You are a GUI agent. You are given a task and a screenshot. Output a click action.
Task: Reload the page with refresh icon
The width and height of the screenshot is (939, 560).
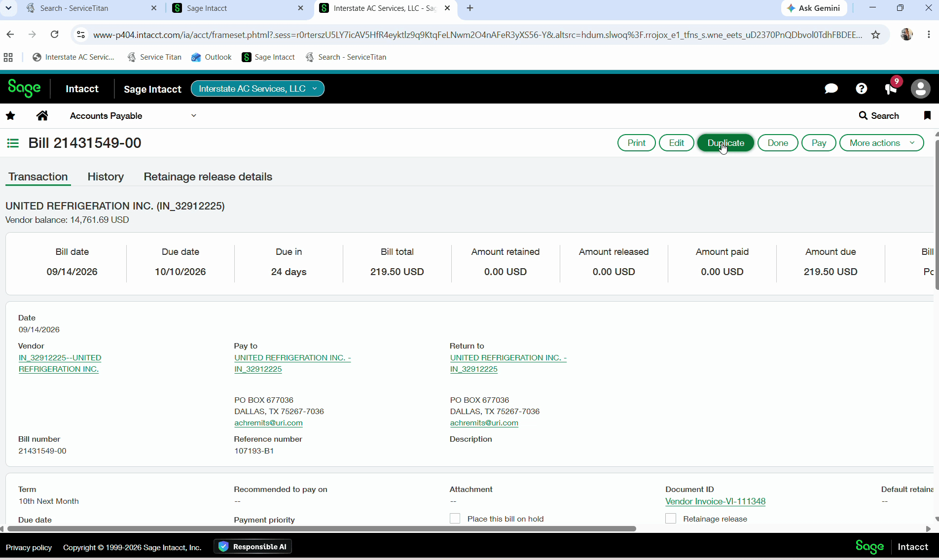[x=55, y=35]
